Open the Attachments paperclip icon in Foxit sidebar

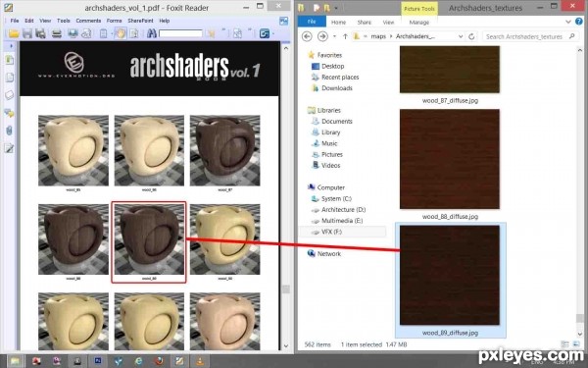pyautogui.click(x=10, y=131)
